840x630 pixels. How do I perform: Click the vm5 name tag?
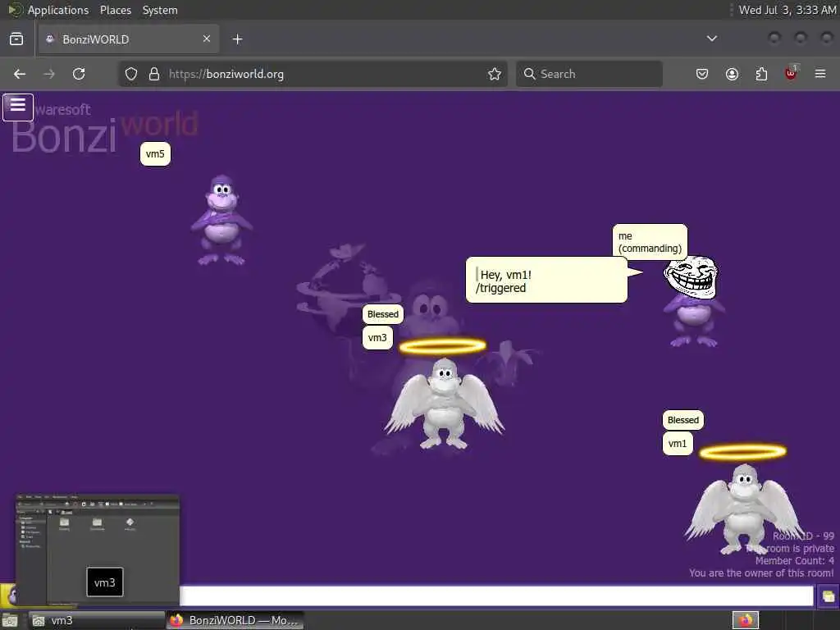(x=155, y=154)
